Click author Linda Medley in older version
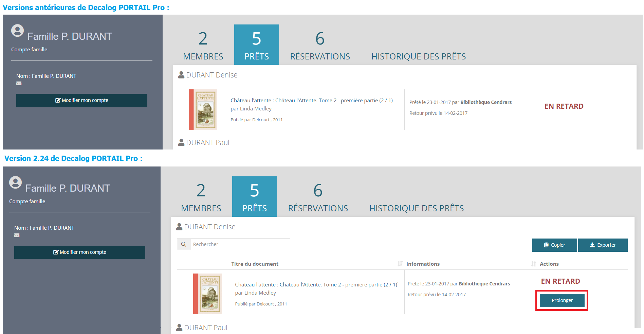Viewport: 644px width, 334px height. point(256,109)
